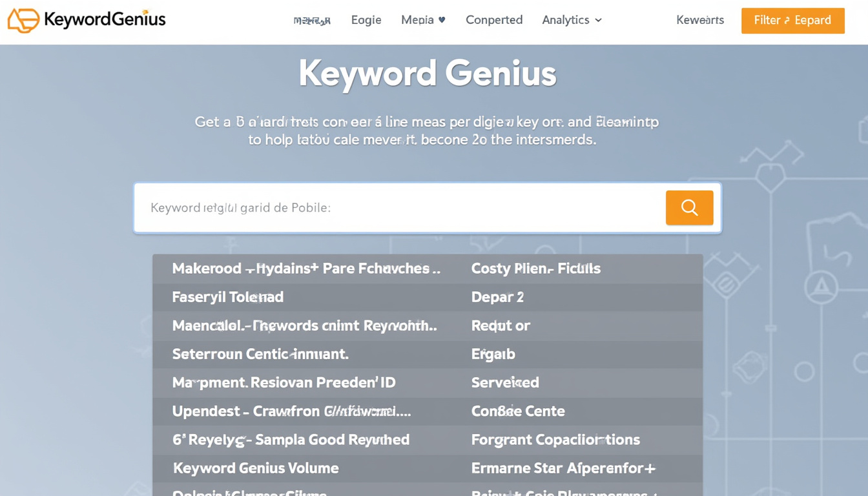Screen dimensions: 868x496
Task: Click the "Depar 2" cell
Action: 497,297
